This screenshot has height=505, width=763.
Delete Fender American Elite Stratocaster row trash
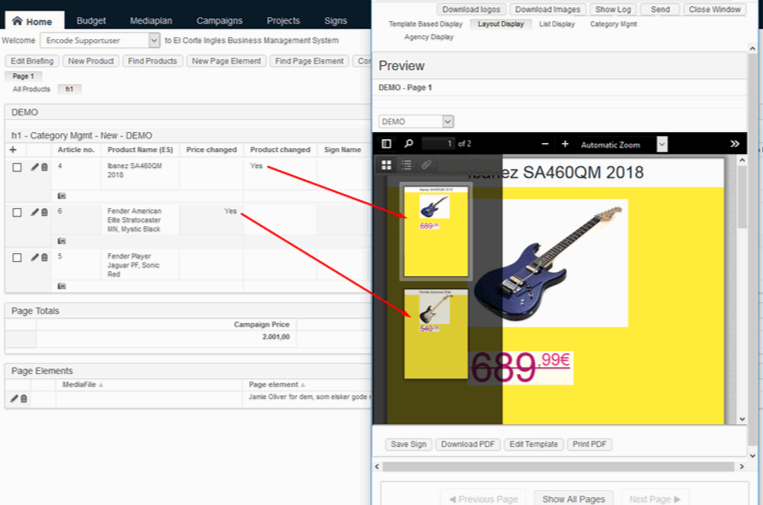[x=44, y=212]
